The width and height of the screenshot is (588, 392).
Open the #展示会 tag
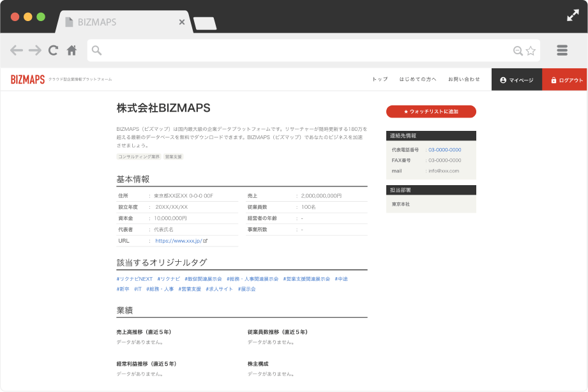coord(246,289)
